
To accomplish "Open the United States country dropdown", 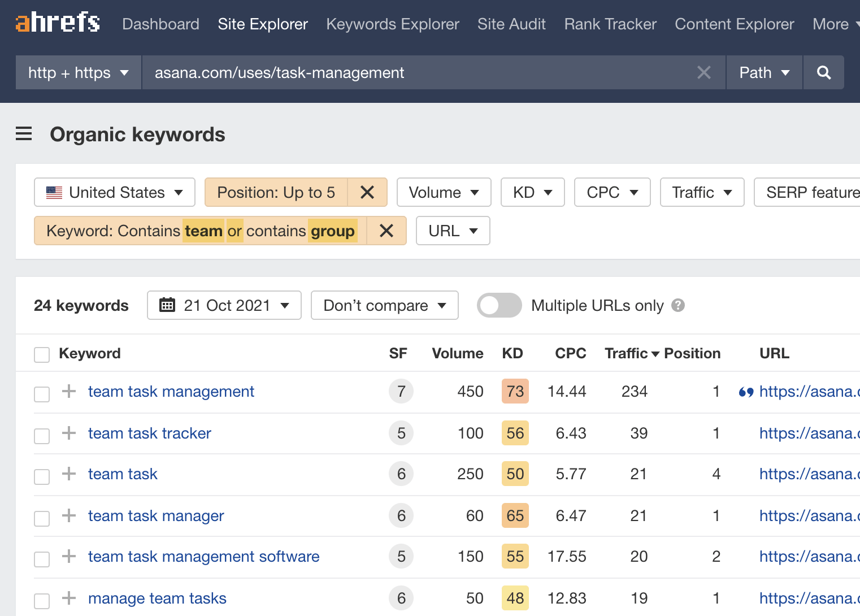I will coord(114,192).
